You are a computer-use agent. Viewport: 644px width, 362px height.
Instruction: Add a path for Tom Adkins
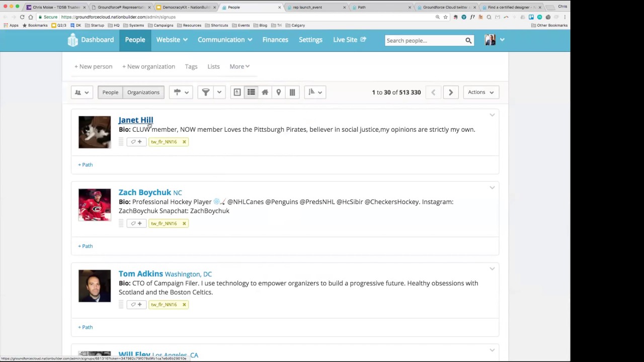coord(86,327)
